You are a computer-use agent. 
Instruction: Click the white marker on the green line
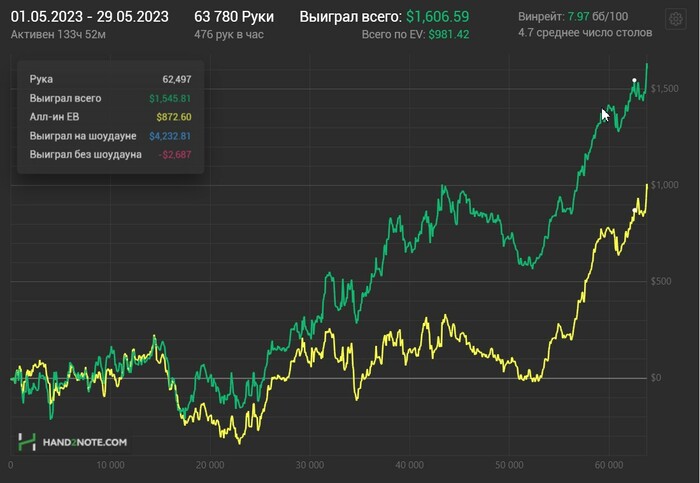pos(634,80)
